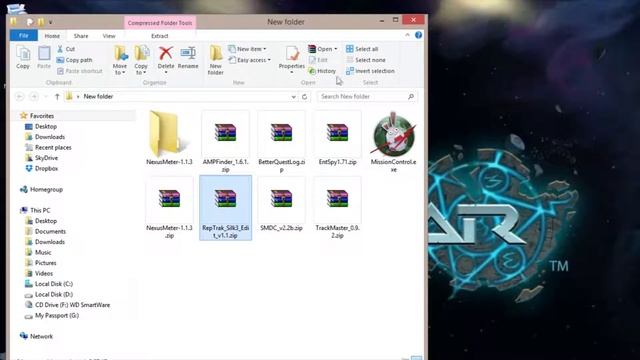Expand the New item dropdown
640x360 pixels.
[247, 49]
